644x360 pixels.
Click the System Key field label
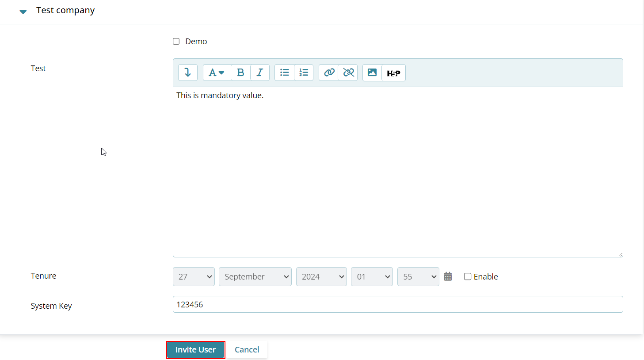(51, 306)
